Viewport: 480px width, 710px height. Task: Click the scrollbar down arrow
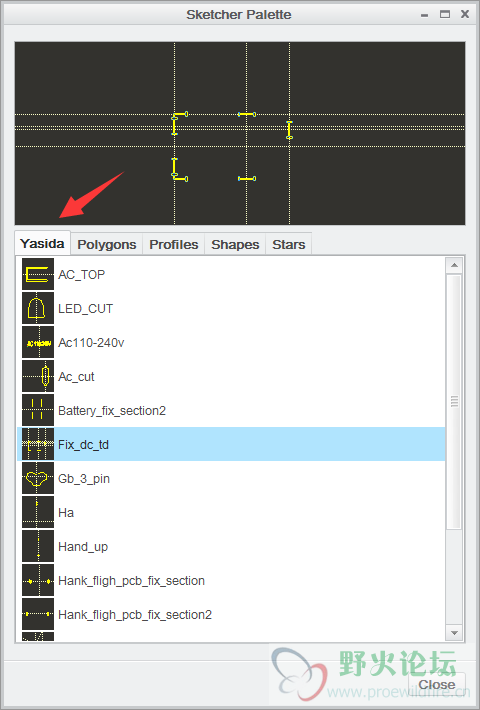[454, 633]
